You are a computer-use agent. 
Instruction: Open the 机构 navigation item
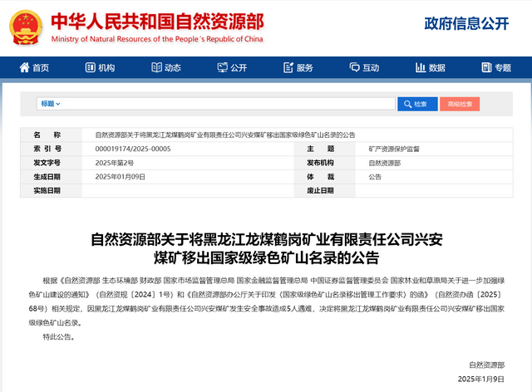(x=100, y=67)
